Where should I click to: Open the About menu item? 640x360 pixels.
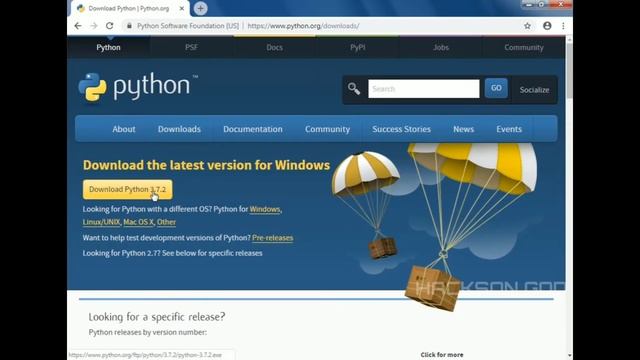(124, 129)
